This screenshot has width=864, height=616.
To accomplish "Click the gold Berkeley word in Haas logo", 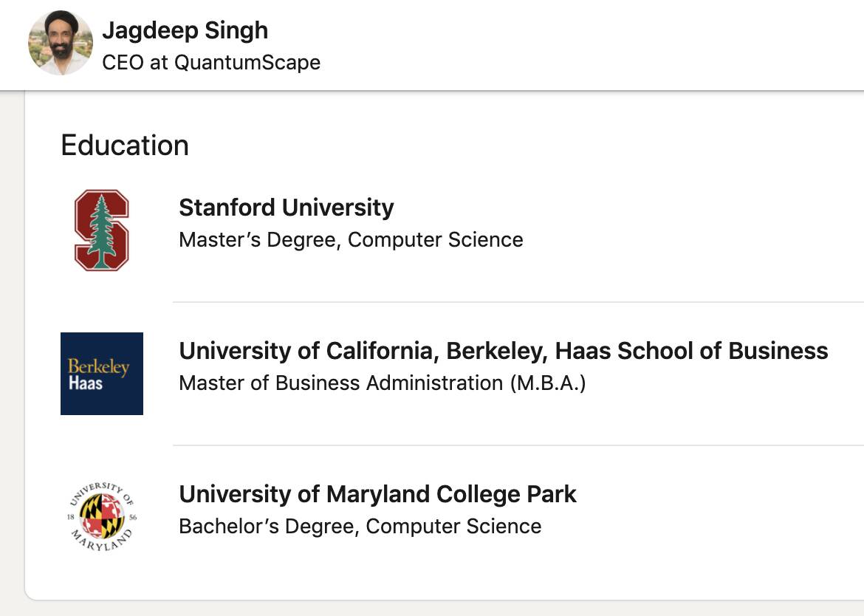I will pyautogui.click(x=99, y=366).
